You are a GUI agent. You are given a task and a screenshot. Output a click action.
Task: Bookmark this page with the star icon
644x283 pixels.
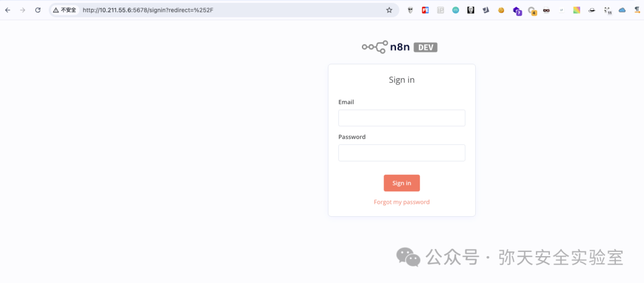pyautogui.click(x=389, y=10)
